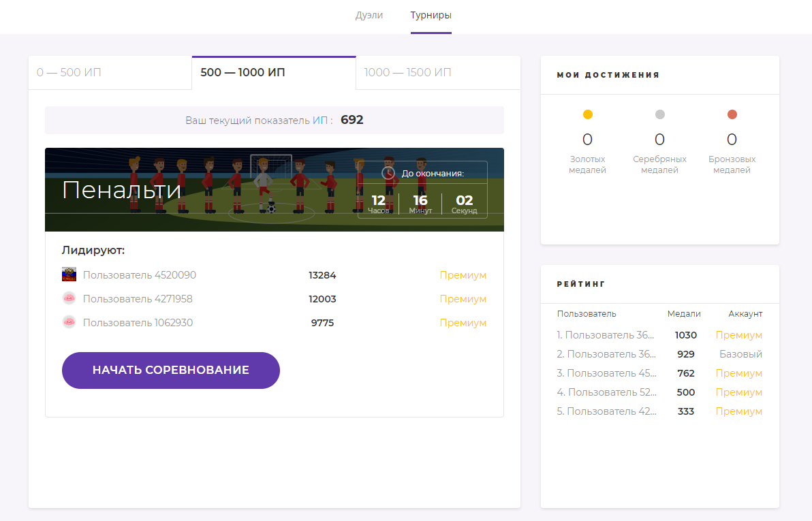
Task: Click the pink avatar of user 1062930
Action: [69, 322]
